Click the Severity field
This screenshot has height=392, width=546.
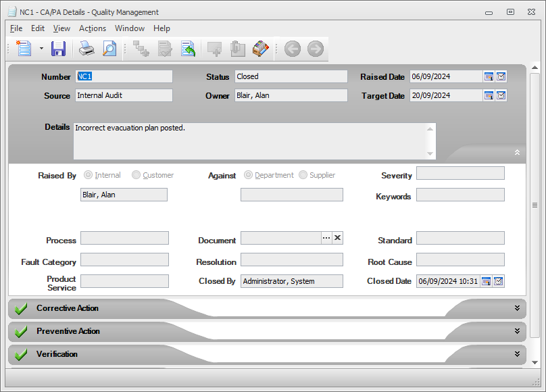pyautogui.click(x=460, y=173)
